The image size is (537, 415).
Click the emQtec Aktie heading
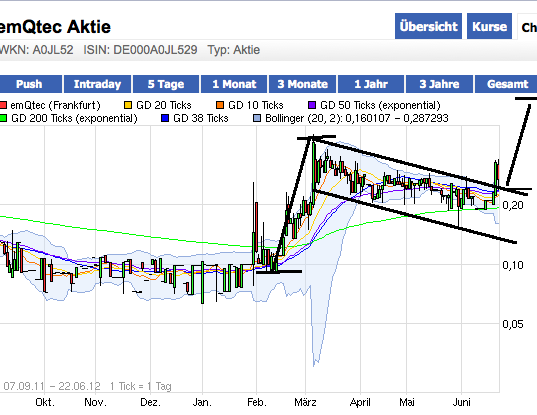click(55, 27)
